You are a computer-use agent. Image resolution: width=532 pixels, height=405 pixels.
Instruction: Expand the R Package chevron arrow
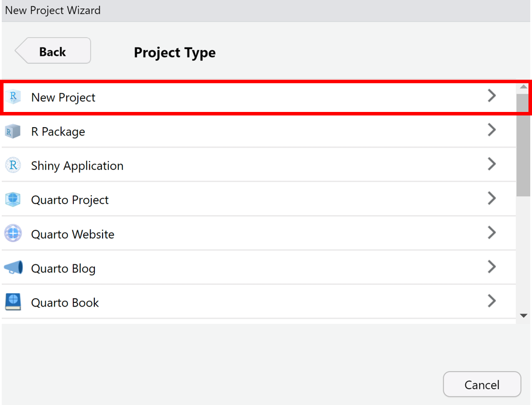pyautogui.click(x=492, y=130)
